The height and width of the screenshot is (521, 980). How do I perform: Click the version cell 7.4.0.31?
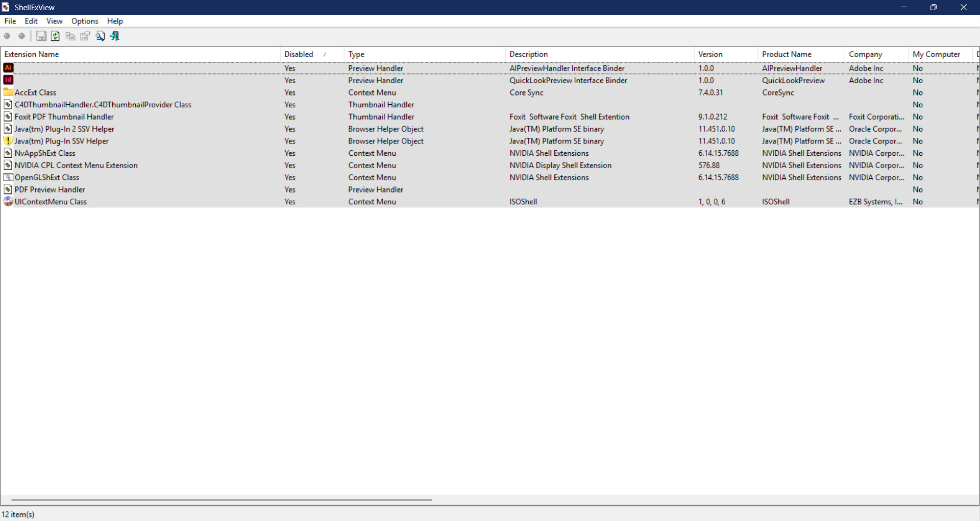(710, 92)
